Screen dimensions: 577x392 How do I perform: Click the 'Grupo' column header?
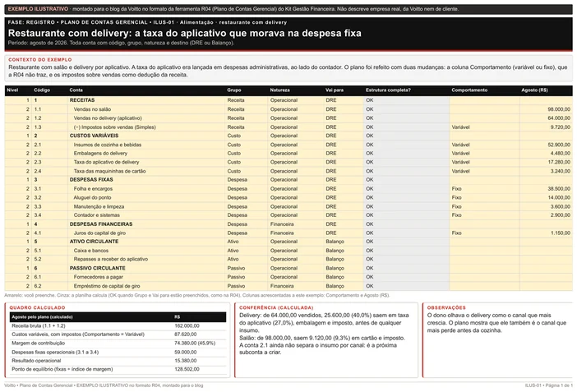tap(234, 90)
